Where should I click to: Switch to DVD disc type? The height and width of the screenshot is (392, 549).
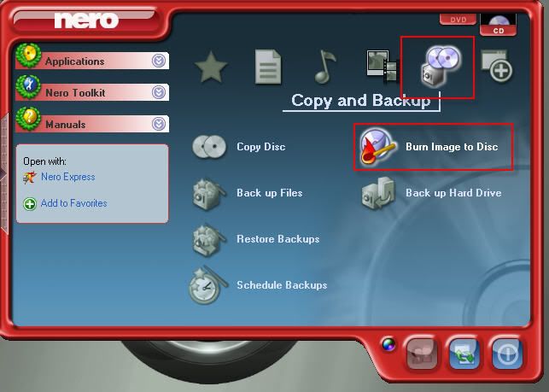(x=458, y=20)
